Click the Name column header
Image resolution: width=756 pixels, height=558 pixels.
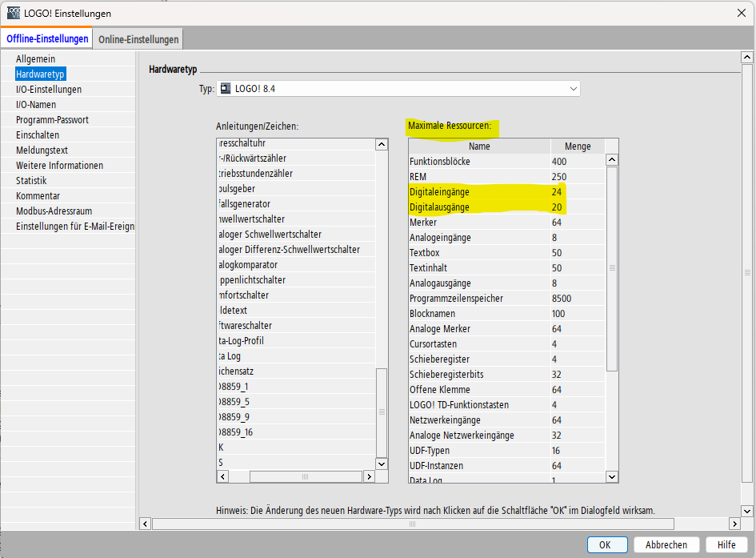coord(479,147)
